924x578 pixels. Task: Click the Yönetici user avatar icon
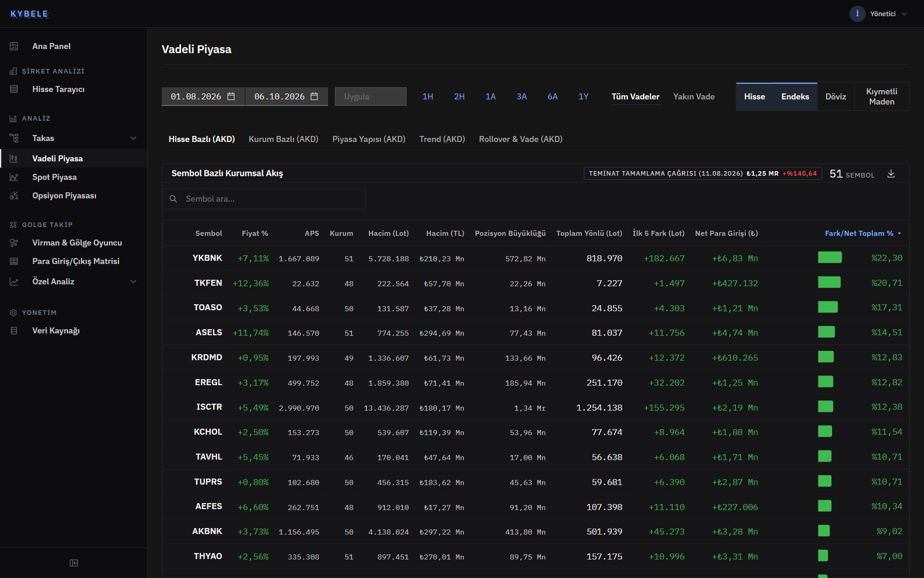click(857, 14)
